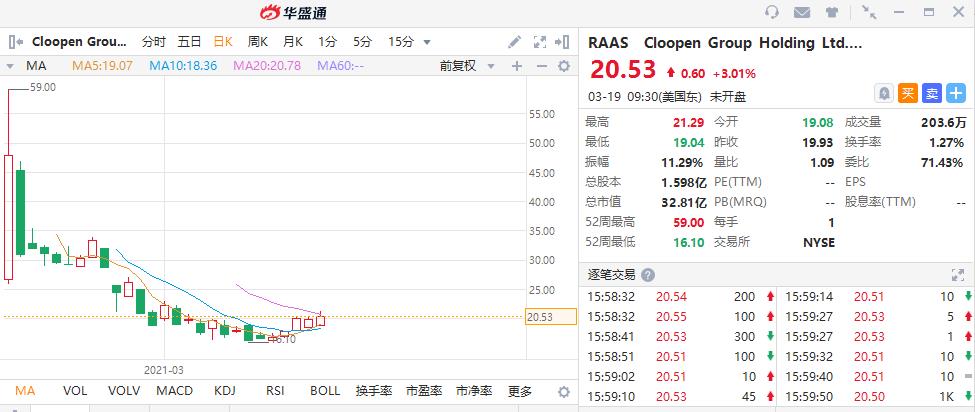Switch to 5分 five-minute chart

[x=363, y=42]
